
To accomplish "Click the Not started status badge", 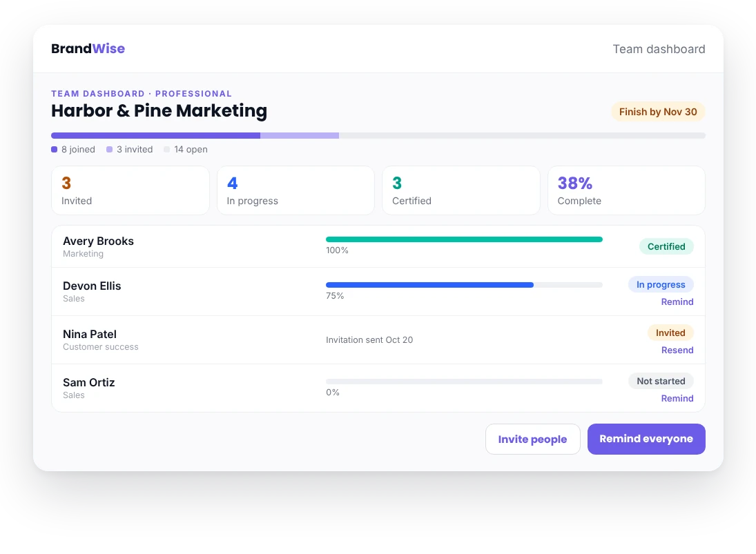I will tap(661, 381).
